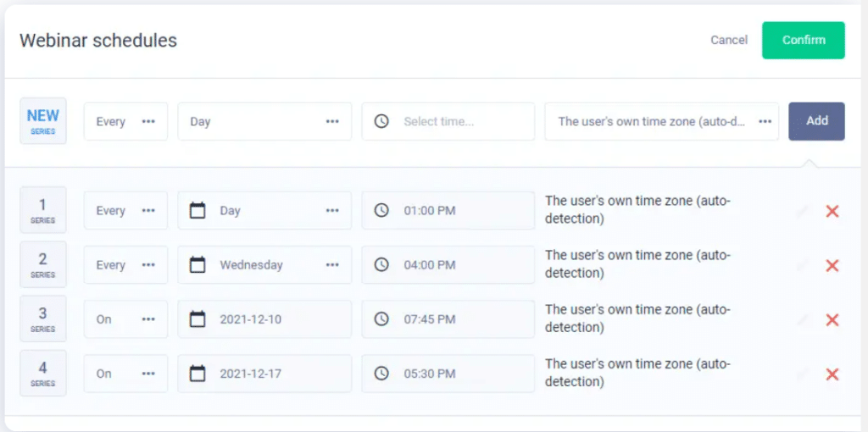Screen dimensions: 868x432
Task: Click the 04:00 PM time field
Action: click(448, 265)
